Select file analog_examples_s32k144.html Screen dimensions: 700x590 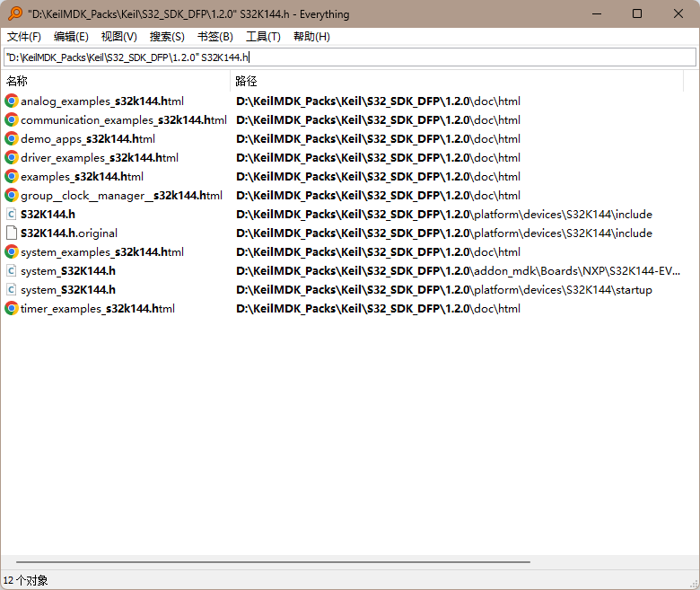[102, 101]
